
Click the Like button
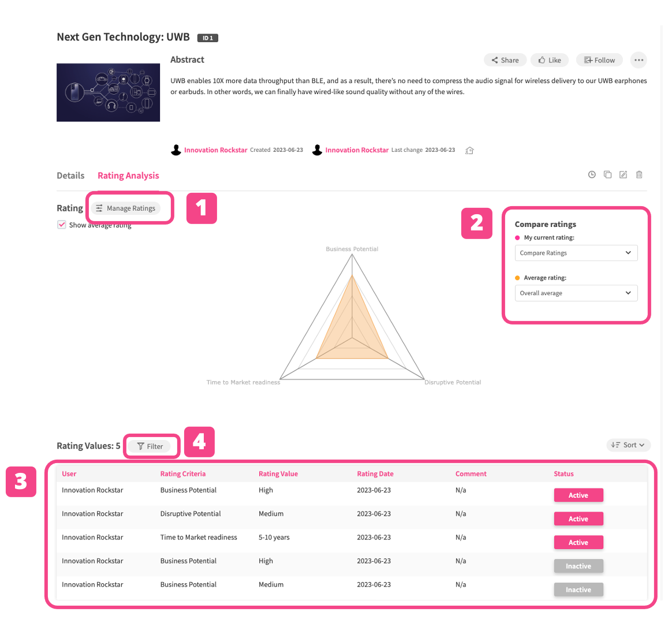(550, 60)
